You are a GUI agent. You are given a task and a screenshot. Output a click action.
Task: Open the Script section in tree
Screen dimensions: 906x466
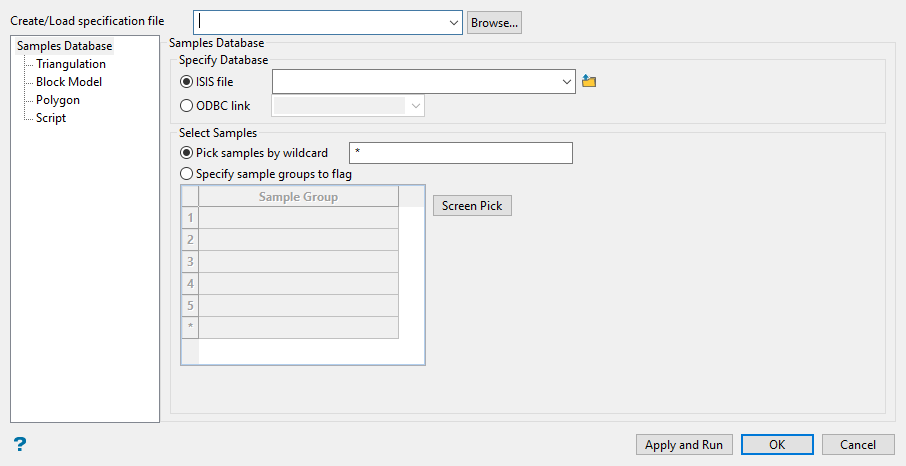pyautogui.click(x=51, y=117)
